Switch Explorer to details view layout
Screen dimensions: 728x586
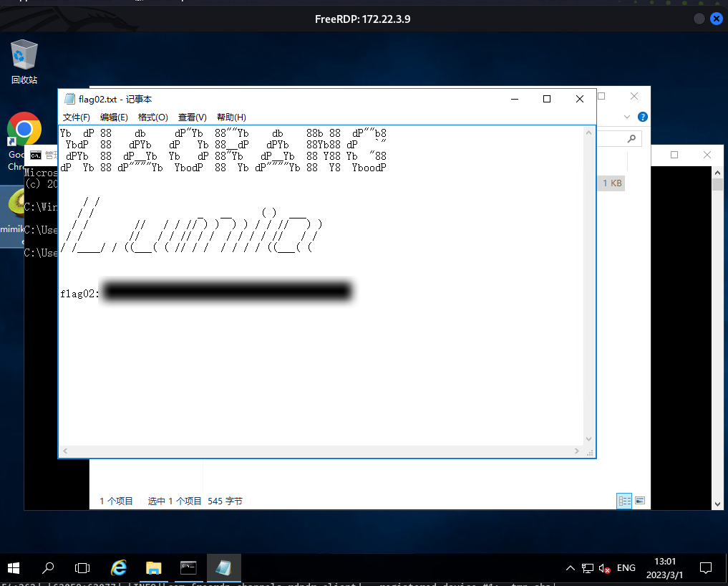[x=624, y=501]
